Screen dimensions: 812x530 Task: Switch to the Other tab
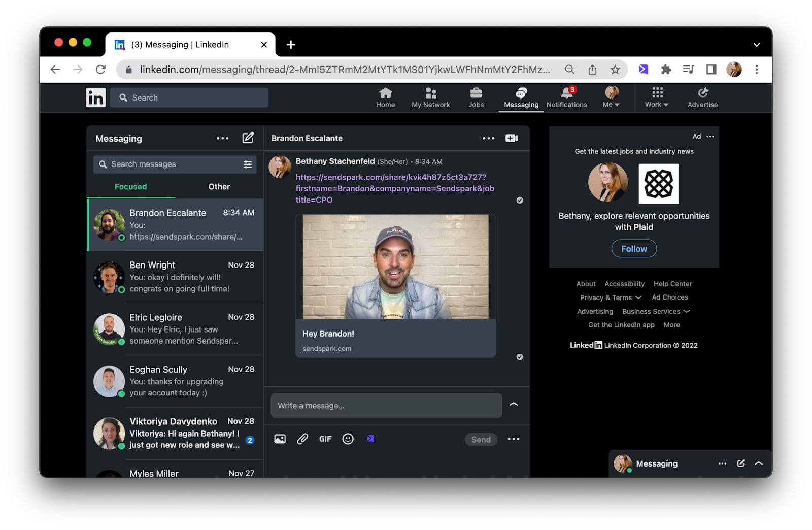219,187
